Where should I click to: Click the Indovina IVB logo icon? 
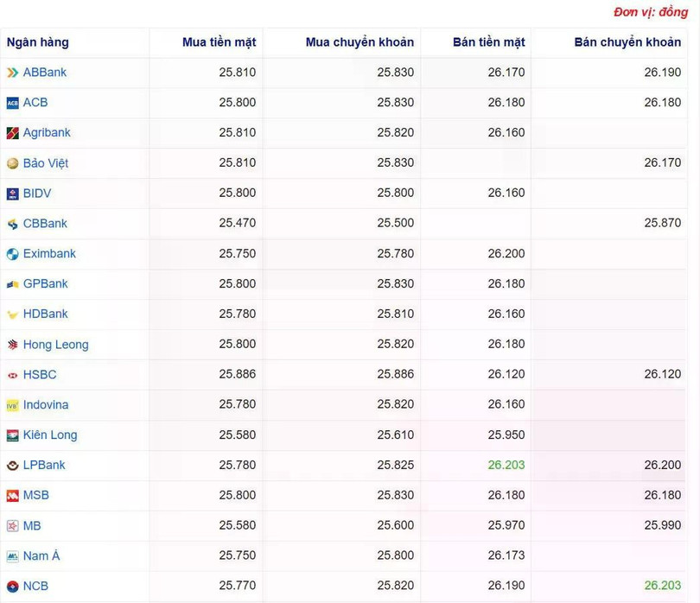(x=12, y=405)
